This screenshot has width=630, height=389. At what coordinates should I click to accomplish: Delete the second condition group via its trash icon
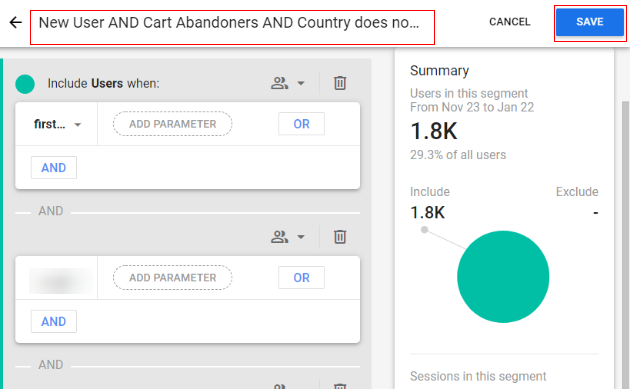340,236
